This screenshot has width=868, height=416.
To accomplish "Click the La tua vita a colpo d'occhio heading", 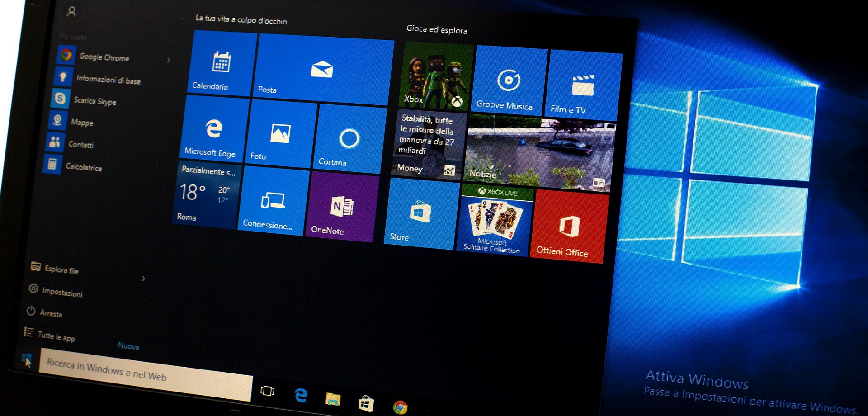I will tap(241, 19).
